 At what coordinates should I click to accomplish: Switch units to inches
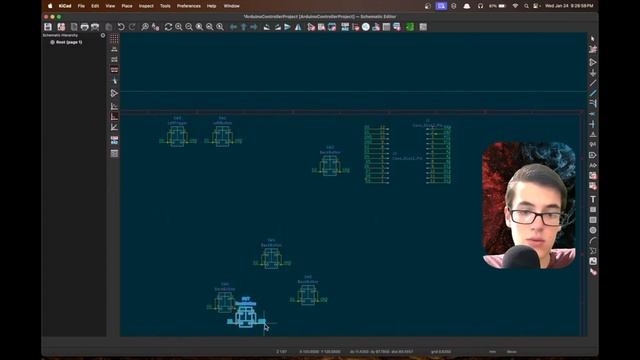point(114,49)
